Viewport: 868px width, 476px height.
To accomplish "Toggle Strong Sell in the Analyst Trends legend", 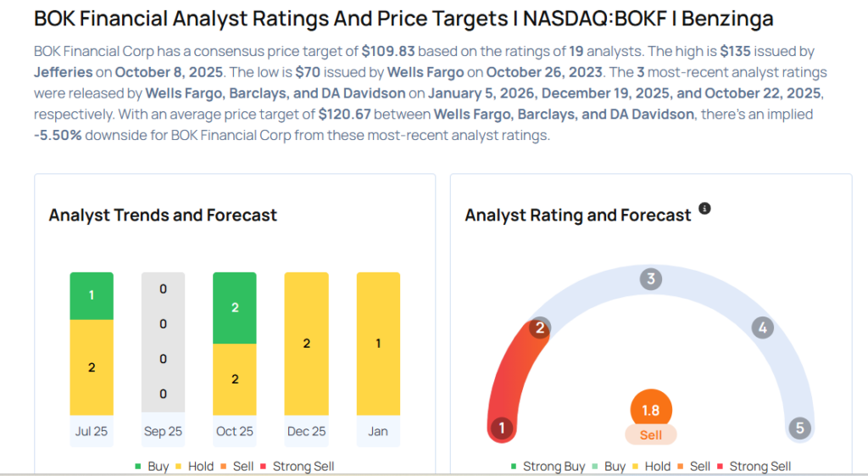I will pyautogui.click(x=298, y=467).
